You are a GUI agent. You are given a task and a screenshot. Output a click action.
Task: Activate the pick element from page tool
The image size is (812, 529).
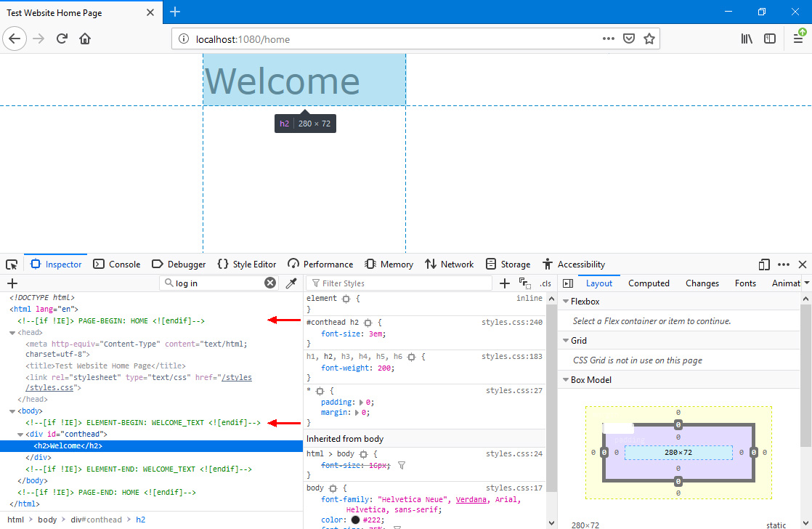(12, 264)
